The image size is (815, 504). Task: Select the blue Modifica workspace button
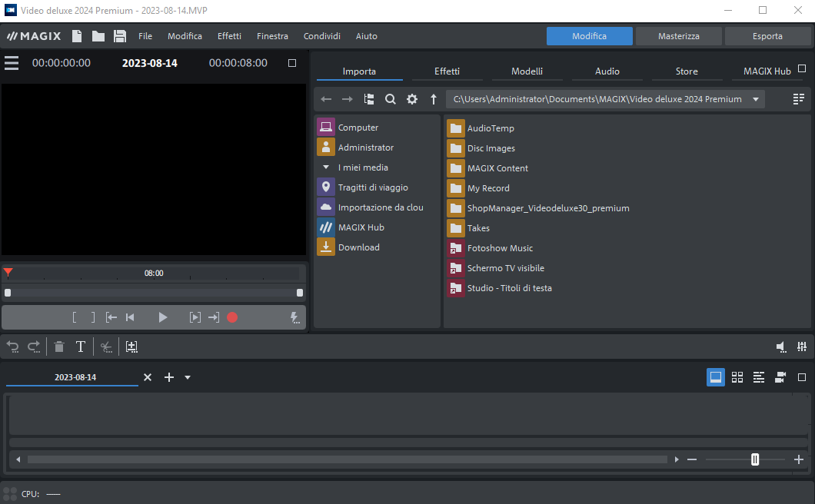(590, 36)
